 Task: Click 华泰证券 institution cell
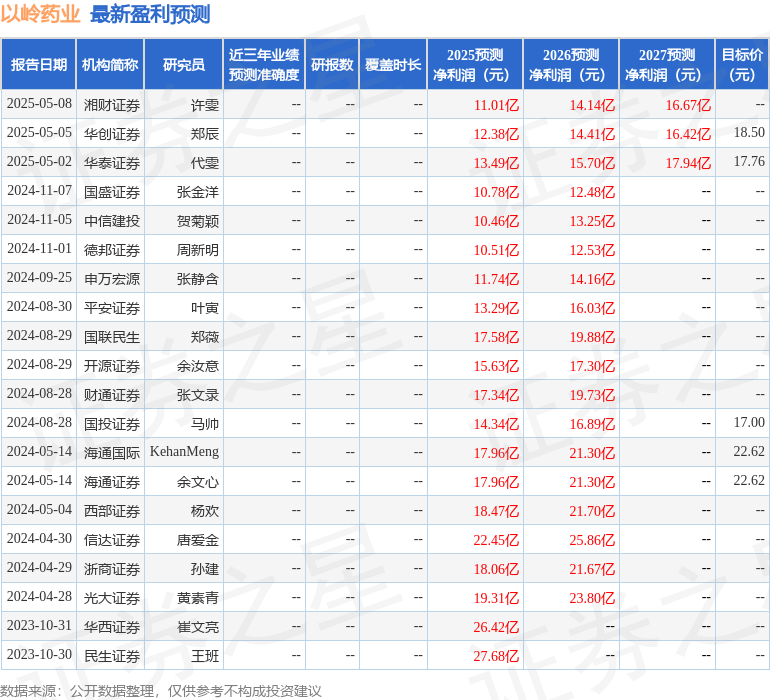[111, 163]
